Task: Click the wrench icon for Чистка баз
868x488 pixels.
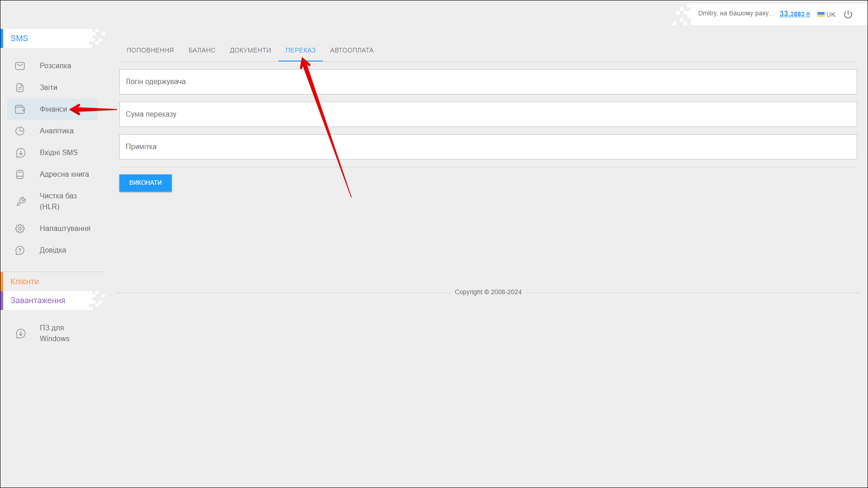Action: [21, 202]
